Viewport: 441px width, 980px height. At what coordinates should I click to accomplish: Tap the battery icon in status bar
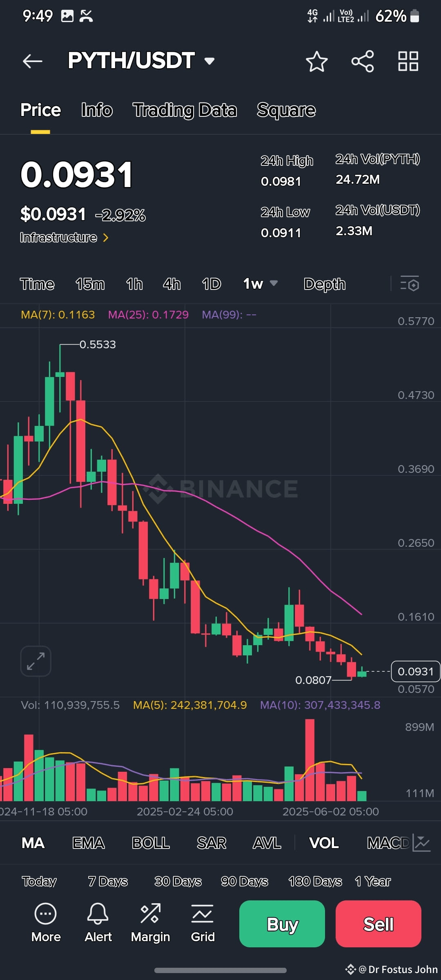pyautogui.click(x=414, y=16)
